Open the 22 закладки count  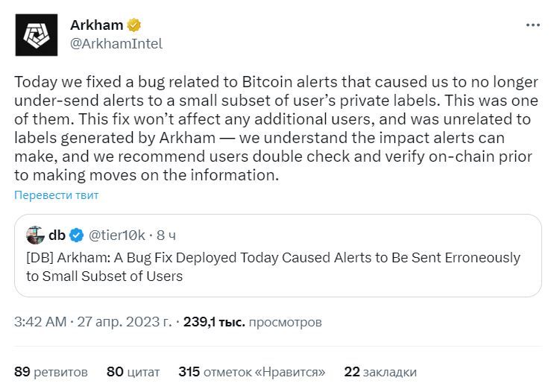pos(380,372)
